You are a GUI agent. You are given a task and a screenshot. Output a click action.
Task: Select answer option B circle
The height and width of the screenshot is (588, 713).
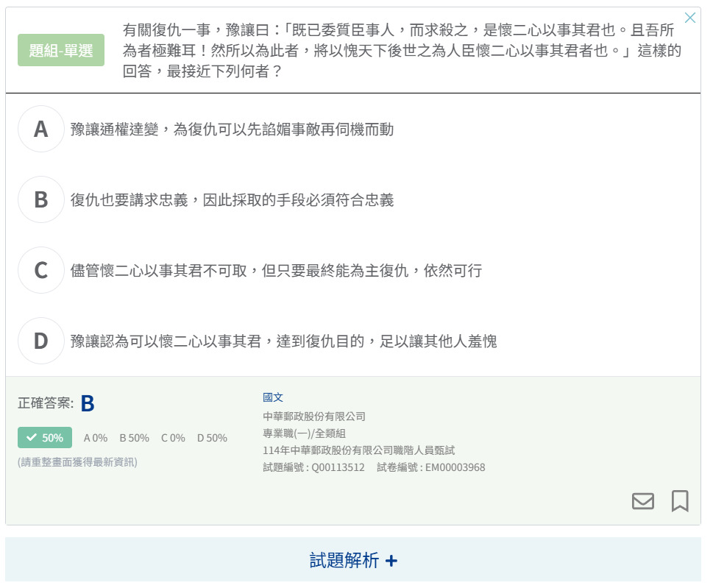[x=41, y=199]
